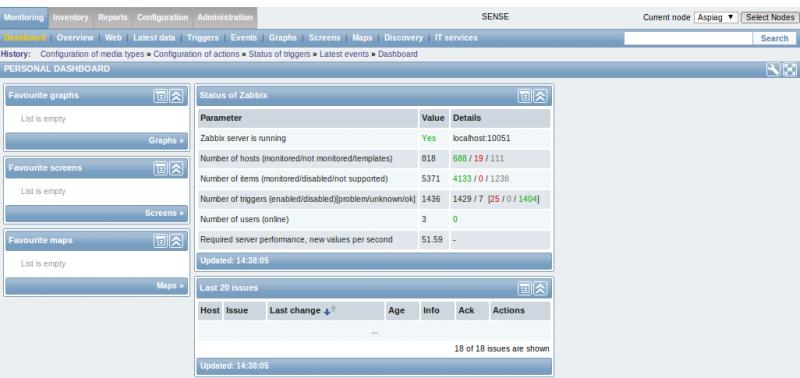
Task: Open the Latest data submenu item
Action: (154, 38)
